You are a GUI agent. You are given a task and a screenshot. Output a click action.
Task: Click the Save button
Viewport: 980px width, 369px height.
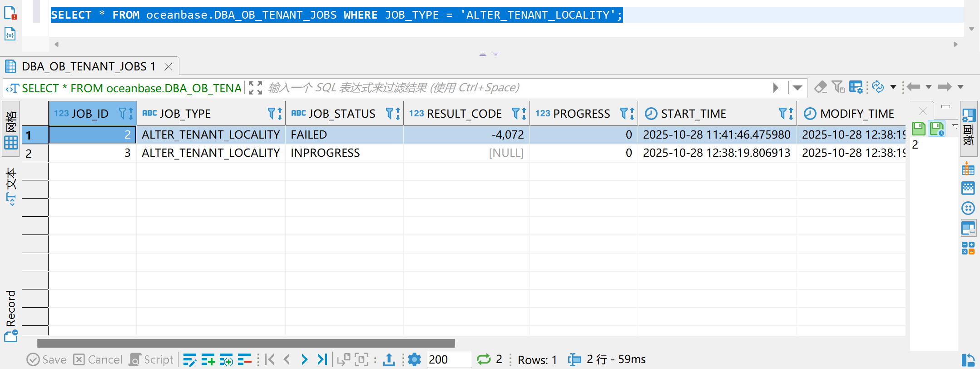click(x=47, y=359)
